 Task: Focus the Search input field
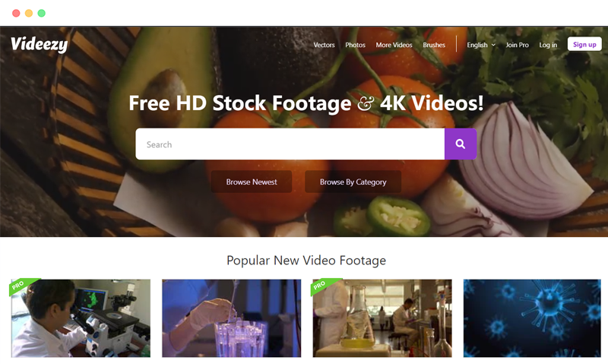tap(290, 144)
